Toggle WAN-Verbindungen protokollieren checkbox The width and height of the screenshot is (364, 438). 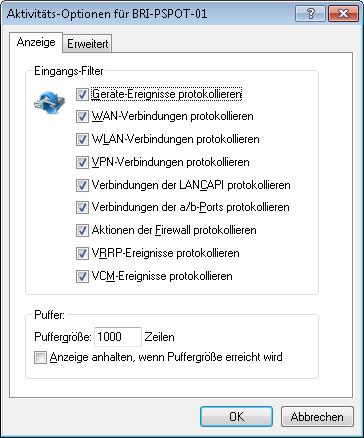pos(82,117)
